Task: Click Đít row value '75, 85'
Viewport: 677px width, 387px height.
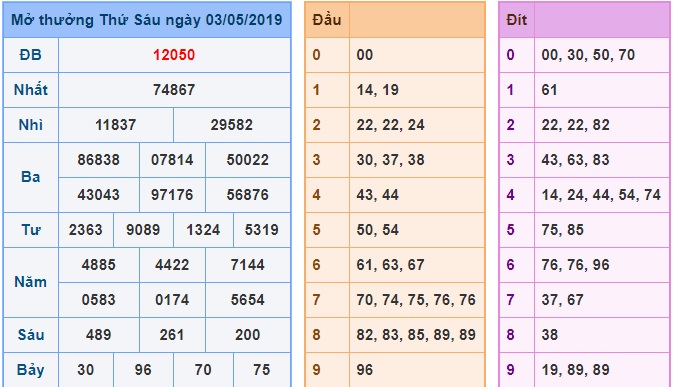Action: coord(563,230)
